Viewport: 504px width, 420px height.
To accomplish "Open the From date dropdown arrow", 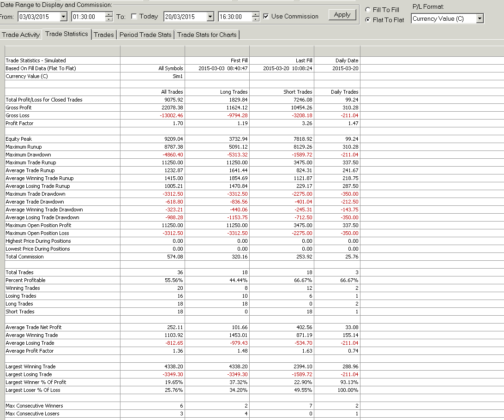I will 63,17.
